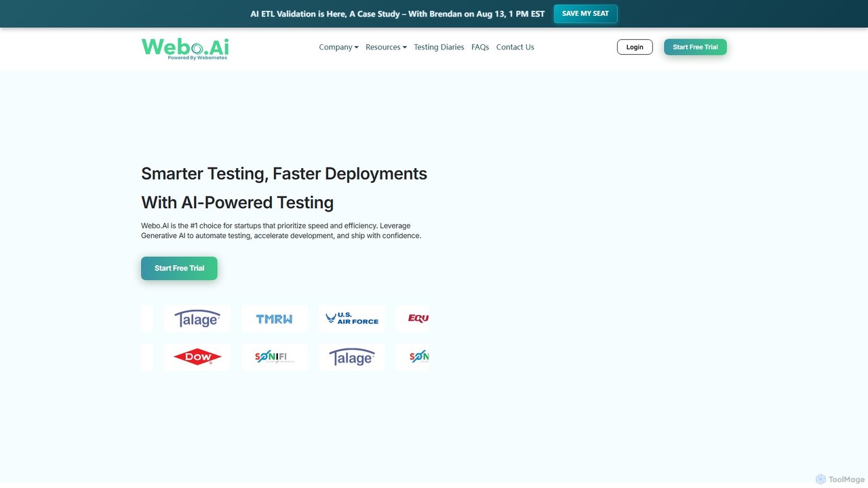This screenshot has width=868, height=488.
Task: Click the Dow logo tile
Action: click(x=197, y=357)
